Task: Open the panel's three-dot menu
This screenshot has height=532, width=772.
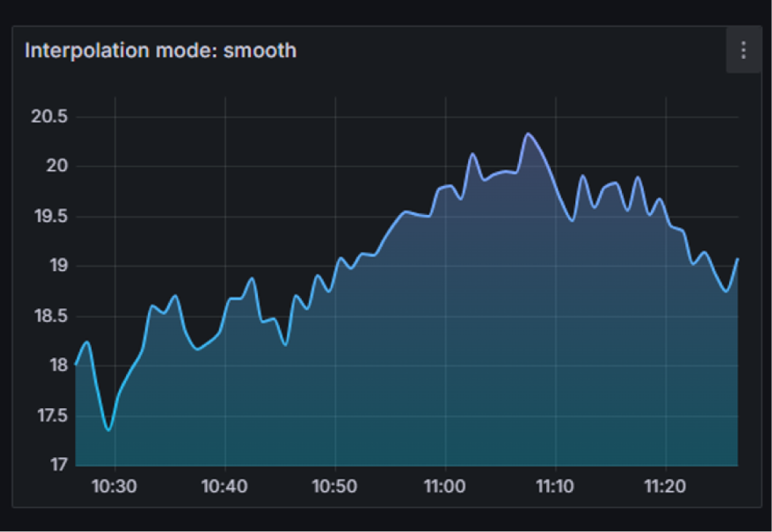Action: (743, 50)
